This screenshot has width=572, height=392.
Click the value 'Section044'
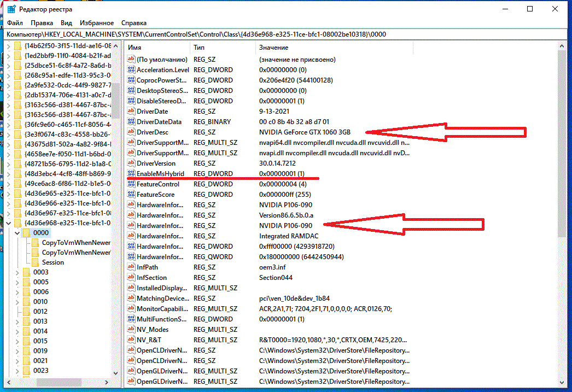276,278
